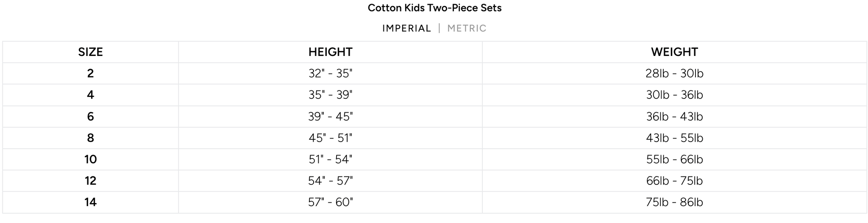Click the 57" - 60" height cell
868x223 pixels.
[330, 202]
